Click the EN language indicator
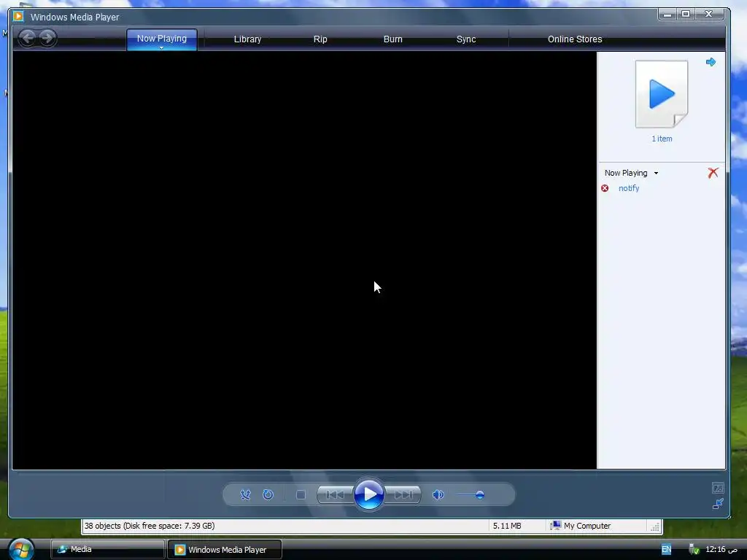The image size is (747, 560). tap(666, 549)
